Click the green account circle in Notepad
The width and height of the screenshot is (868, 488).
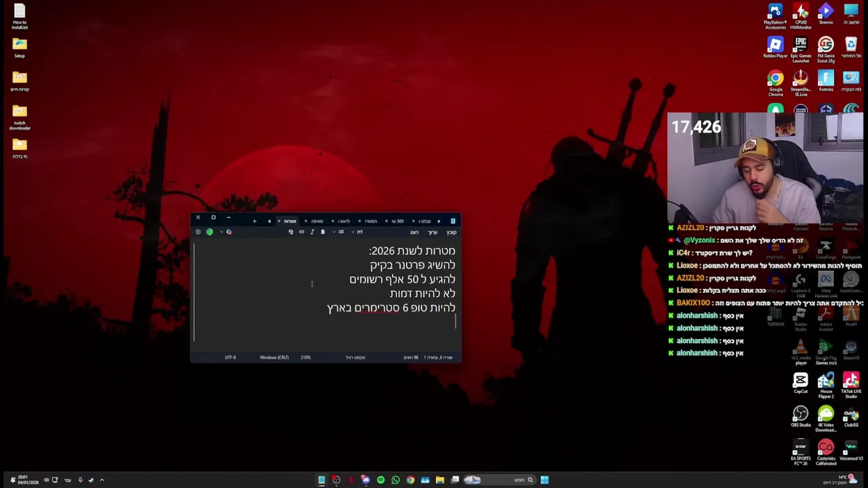tap(210, 232)
